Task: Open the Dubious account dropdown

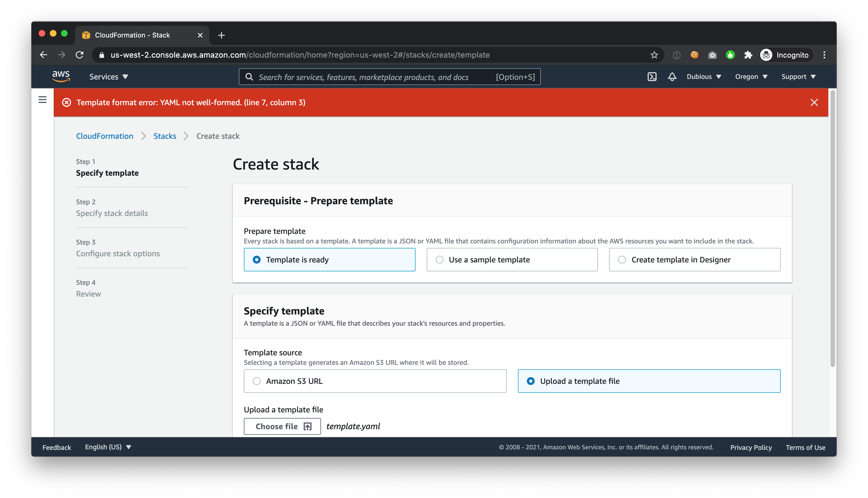Action: tap(704, 77)
